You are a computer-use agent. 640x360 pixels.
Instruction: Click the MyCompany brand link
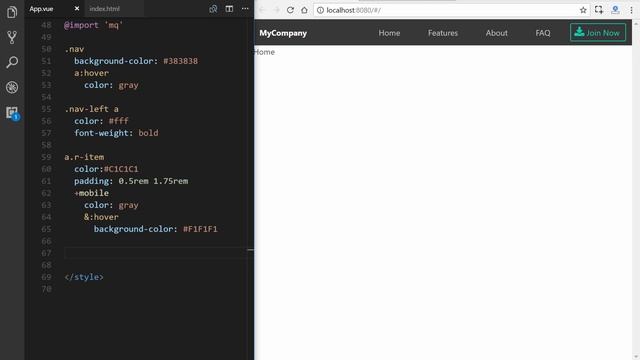283,33
